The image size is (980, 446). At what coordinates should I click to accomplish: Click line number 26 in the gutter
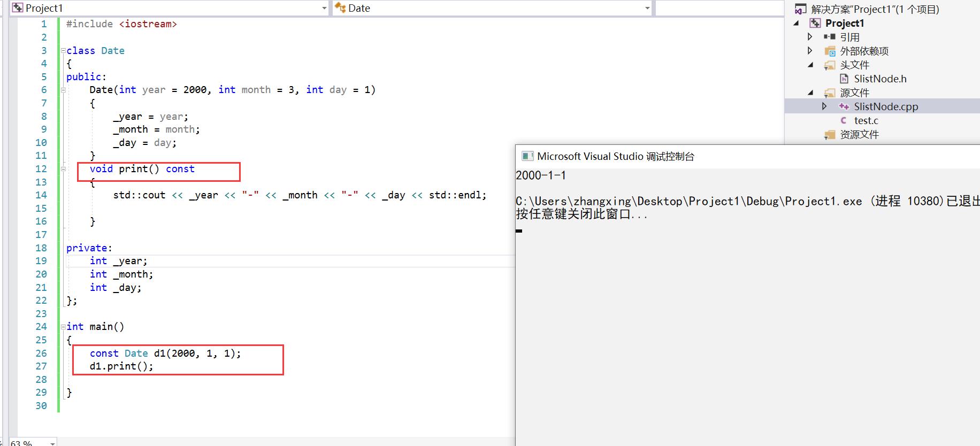click(41, 353)
